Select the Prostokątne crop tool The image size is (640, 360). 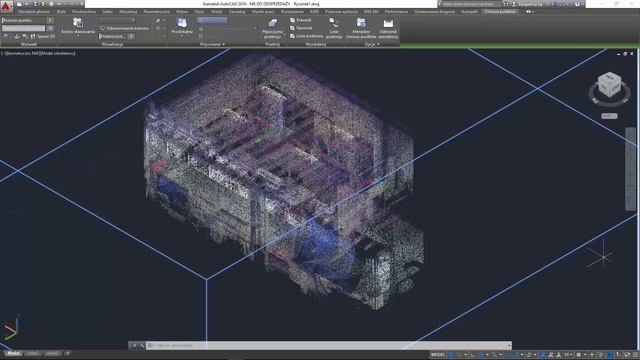[x=182, y=26]
